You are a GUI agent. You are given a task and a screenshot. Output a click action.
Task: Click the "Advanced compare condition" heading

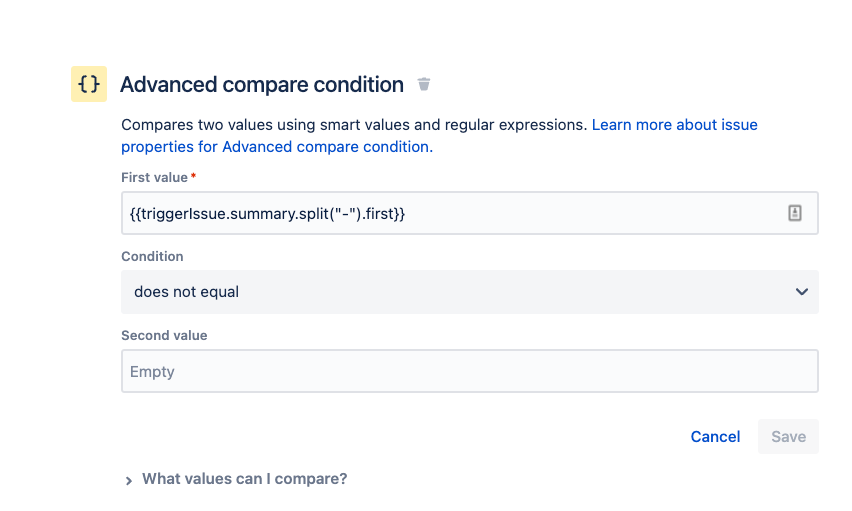click(x=262, y=85)
